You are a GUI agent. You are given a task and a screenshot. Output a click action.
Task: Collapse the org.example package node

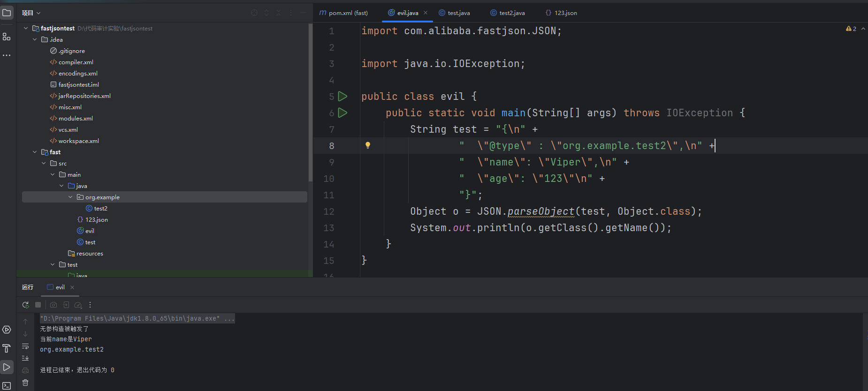tap(70, 197)
